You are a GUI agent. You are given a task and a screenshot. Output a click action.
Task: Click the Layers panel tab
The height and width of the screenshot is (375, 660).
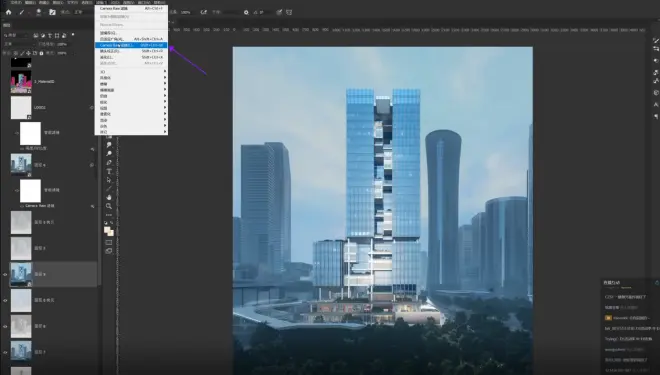click(7, 25)
